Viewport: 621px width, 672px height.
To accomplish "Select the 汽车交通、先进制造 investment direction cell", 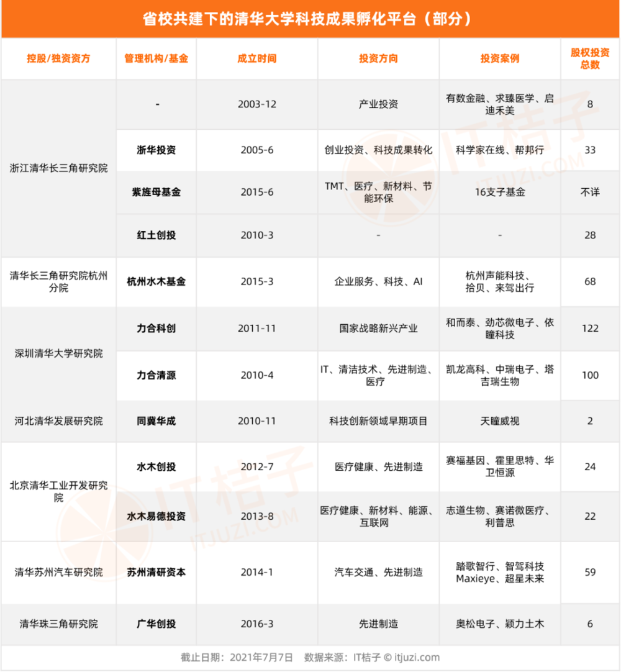I will point(378,573).
